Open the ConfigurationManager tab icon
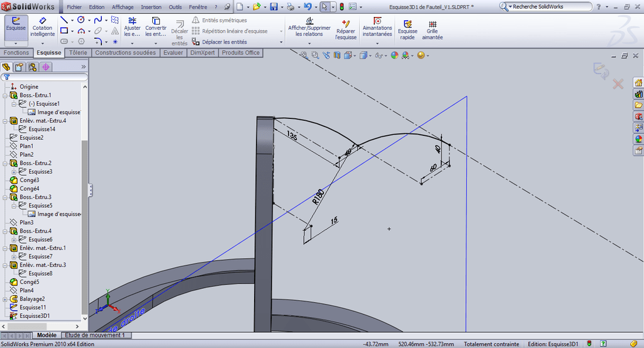The height and width of the screenshot is (348, 644). [33, 67]
